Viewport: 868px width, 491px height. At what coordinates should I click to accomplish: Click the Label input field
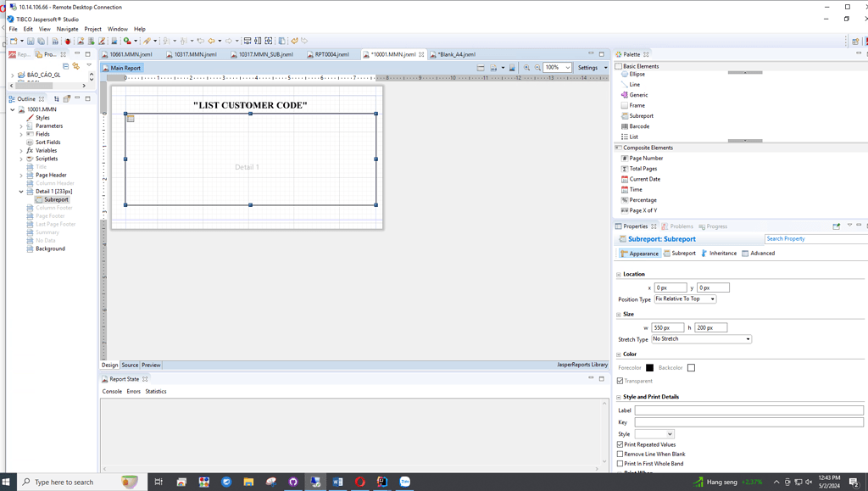[x=749, y=410]
